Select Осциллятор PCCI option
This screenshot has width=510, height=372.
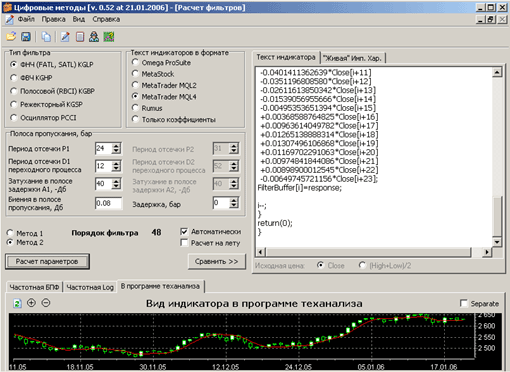43,118
